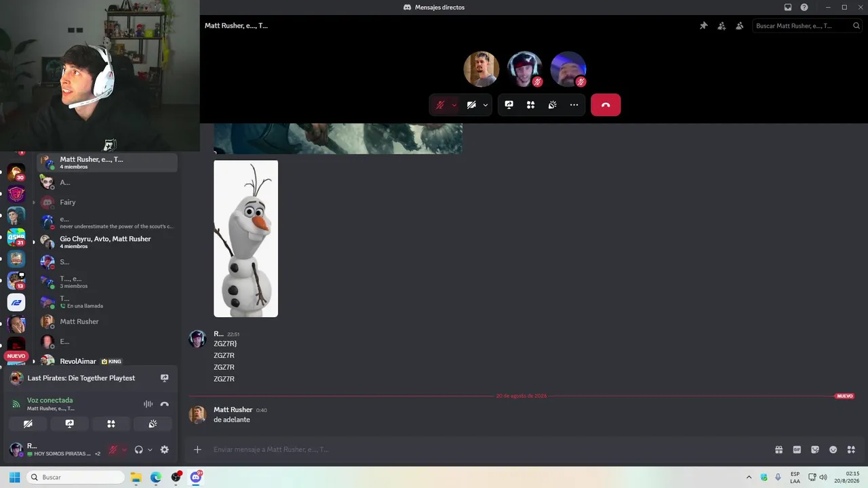
Task: Click the Last Pirates: Die Together Playtest activity
Action: [81, 378]
